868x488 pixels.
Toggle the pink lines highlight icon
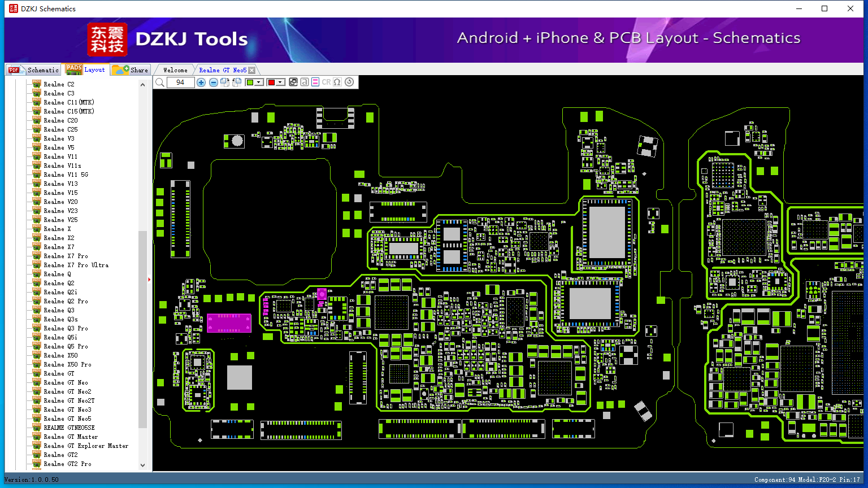point(315,82)
